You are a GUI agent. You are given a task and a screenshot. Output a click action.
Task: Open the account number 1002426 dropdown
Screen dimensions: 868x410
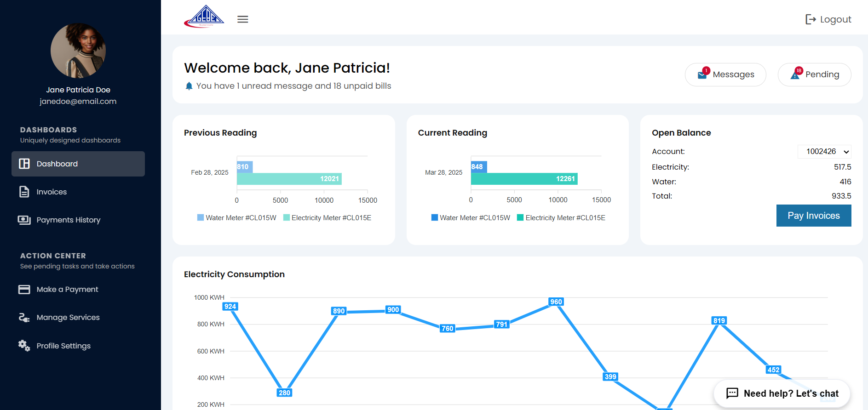(x=824, y=152)
